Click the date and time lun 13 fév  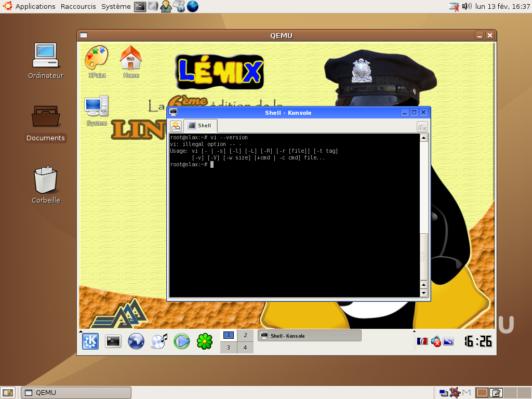coord(502,6)
